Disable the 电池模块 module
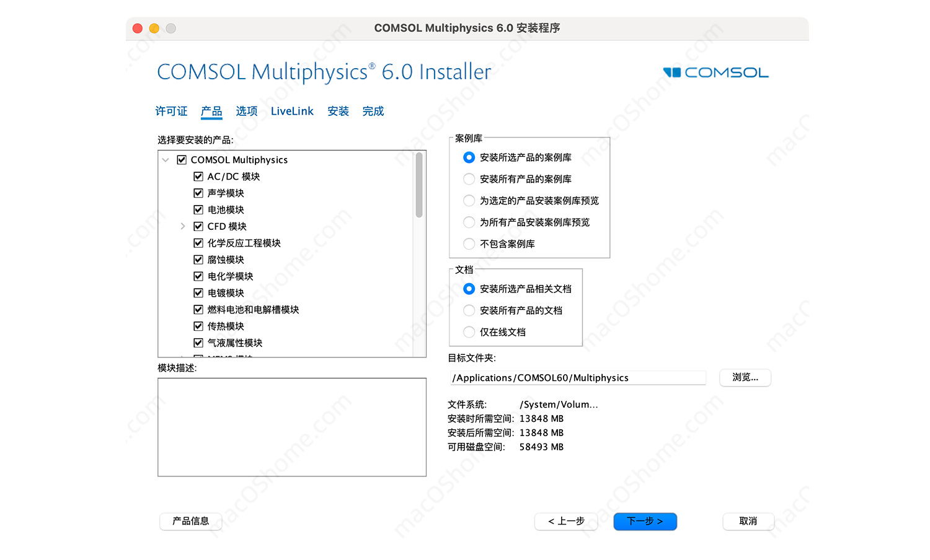This screenshot has width=930, height=560. pyautogui.click(x=198, y=209)
